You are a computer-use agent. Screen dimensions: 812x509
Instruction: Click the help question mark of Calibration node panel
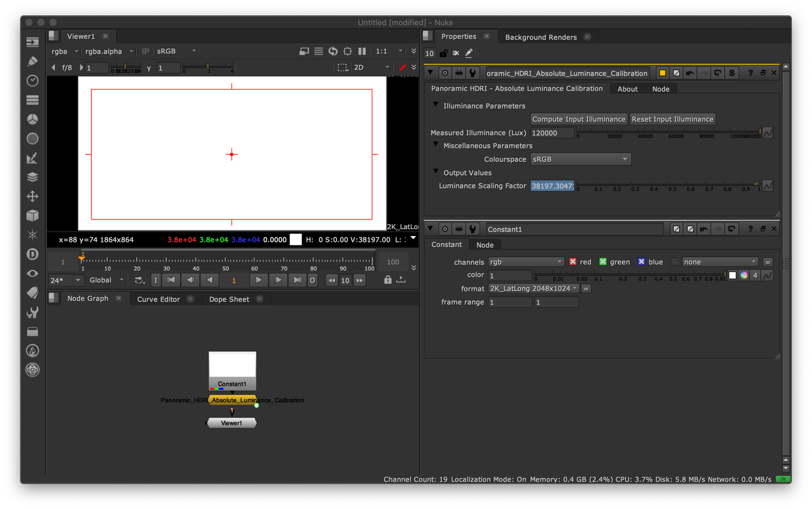pos(750,73)
